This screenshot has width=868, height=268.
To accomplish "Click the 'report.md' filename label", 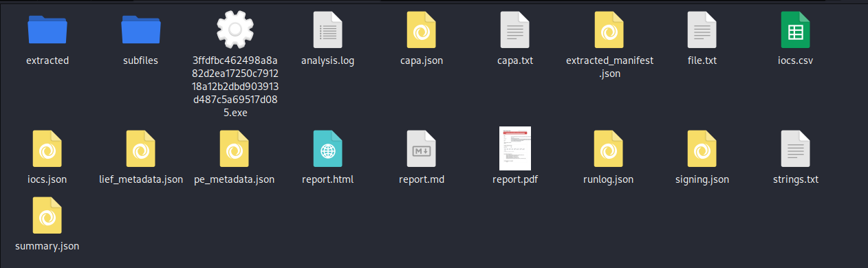I will tap(422, 180).
